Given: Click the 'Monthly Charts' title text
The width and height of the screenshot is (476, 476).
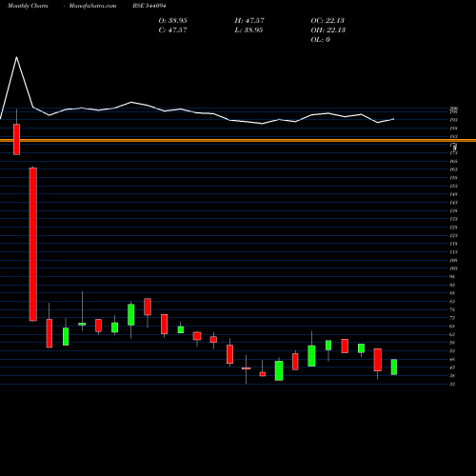Looking at the screenshot, I should pos(28,6).
